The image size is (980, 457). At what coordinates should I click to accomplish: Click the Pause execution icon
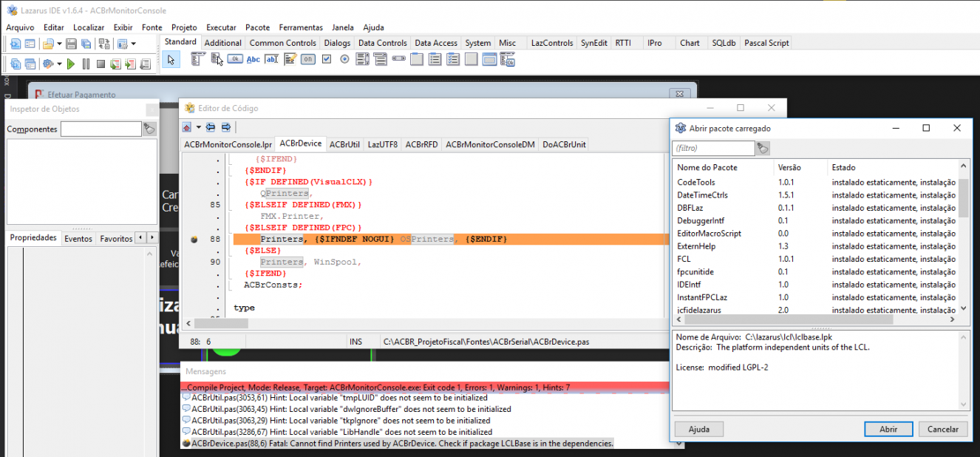coord(86,64)
